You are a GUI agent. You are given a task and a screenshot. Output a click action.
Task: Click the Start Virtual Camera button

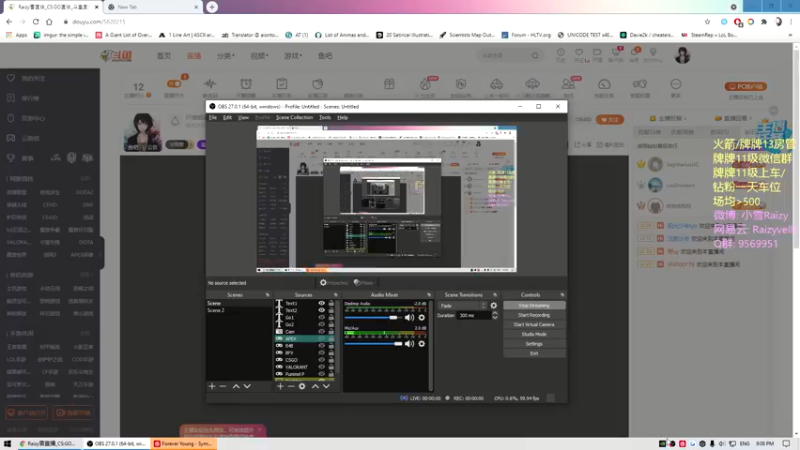click(534, 324)
